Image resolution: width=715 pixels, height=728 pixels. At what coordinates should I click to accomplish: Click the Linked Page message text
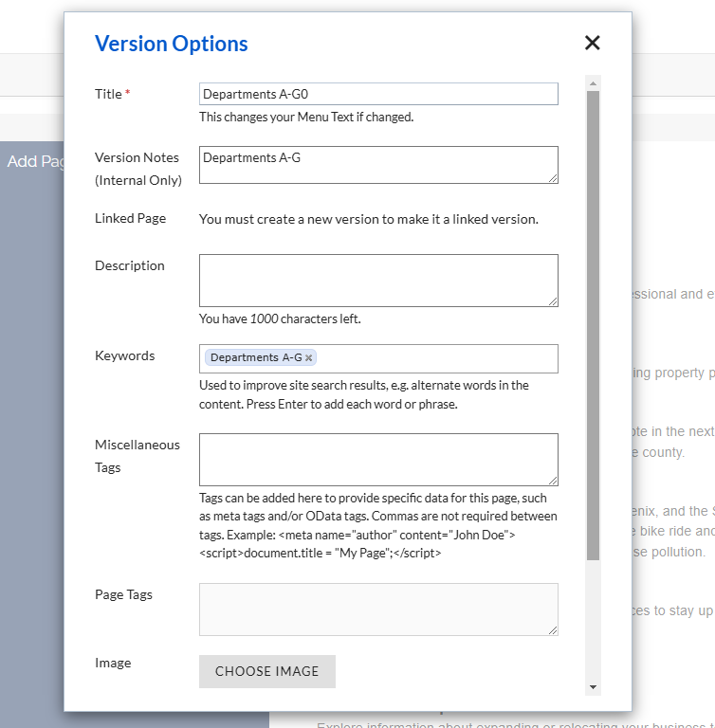coord(369,219)
